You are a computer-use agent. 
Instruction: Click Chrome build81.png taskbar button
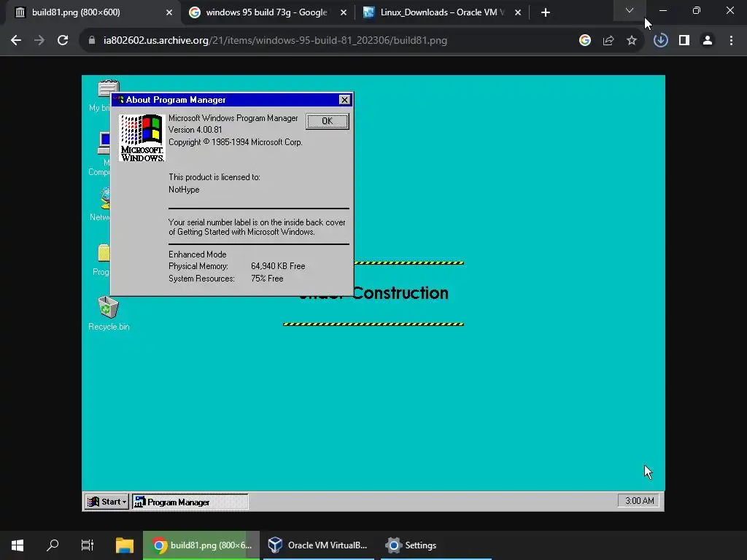(x=201, y=545)
